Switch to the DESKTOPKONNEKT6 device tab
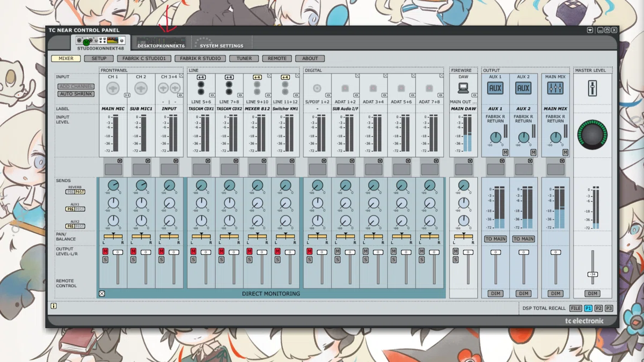 pyautogui.click(x=161, y=43)
